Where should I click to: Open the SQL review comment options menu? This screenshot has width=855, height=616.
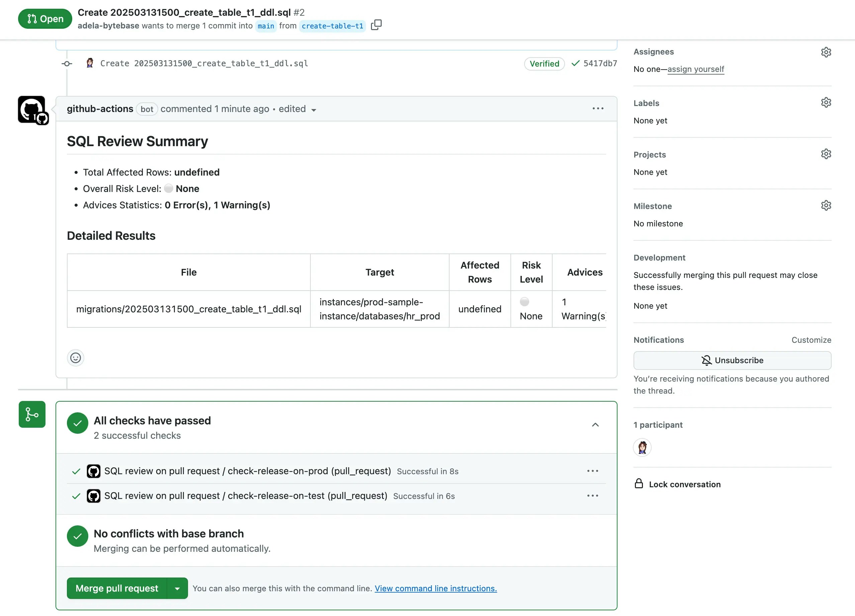(597, 109)
